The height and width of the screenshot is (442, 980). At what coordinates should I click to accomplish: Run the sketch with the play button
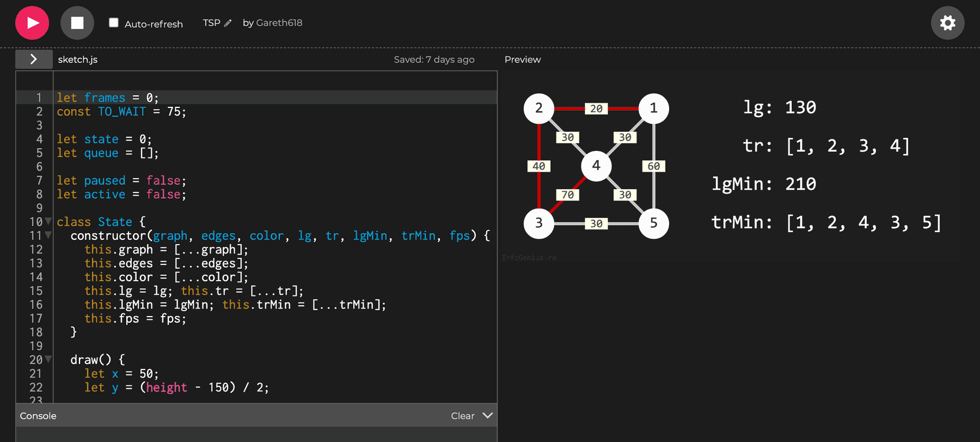[x=32, y=23]
